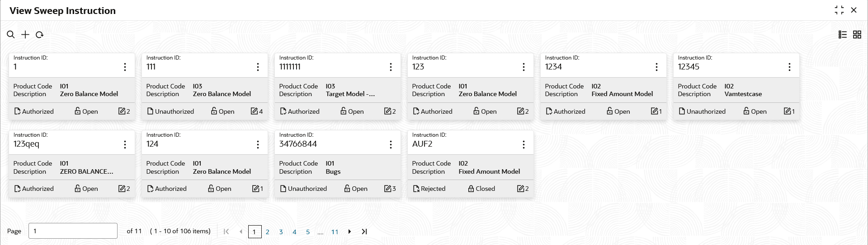Switch to list view layout
The width and height of the screenshot is (868, 245).
point(843,35)
